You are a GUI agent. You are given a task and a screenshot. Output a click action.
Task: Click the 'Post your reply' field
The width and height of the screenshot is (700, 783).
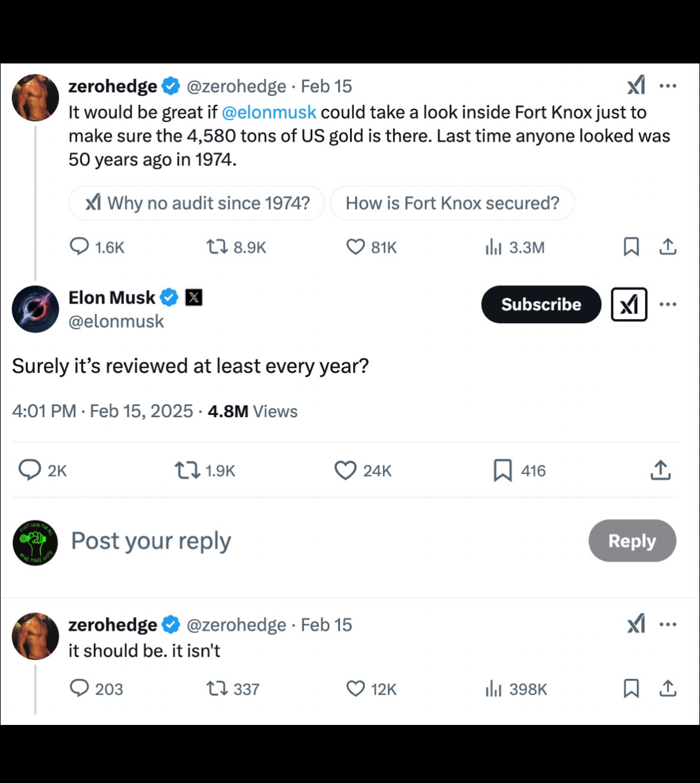[151, 541]
